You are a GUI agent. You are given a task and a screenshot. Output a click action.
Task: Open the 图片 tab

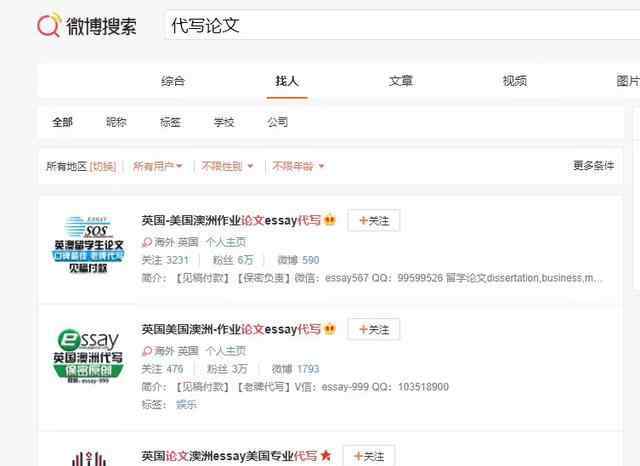[628, 81]
